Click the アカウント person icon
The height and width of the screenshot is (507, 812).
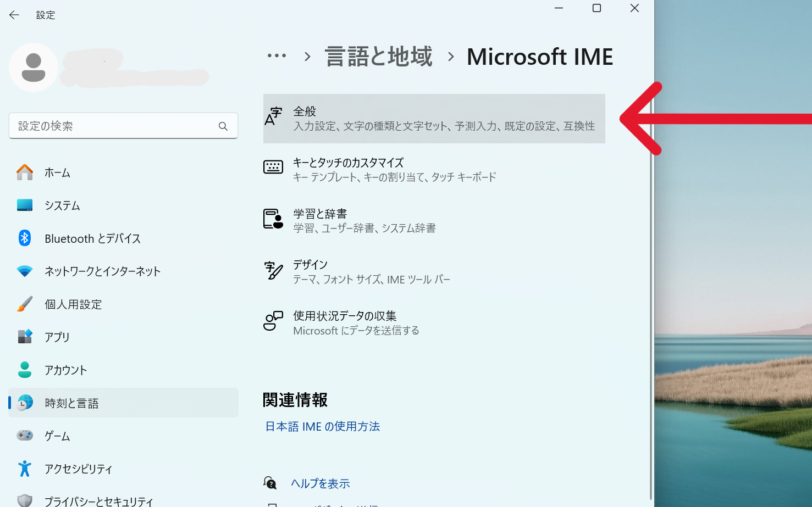pos(25,370)
